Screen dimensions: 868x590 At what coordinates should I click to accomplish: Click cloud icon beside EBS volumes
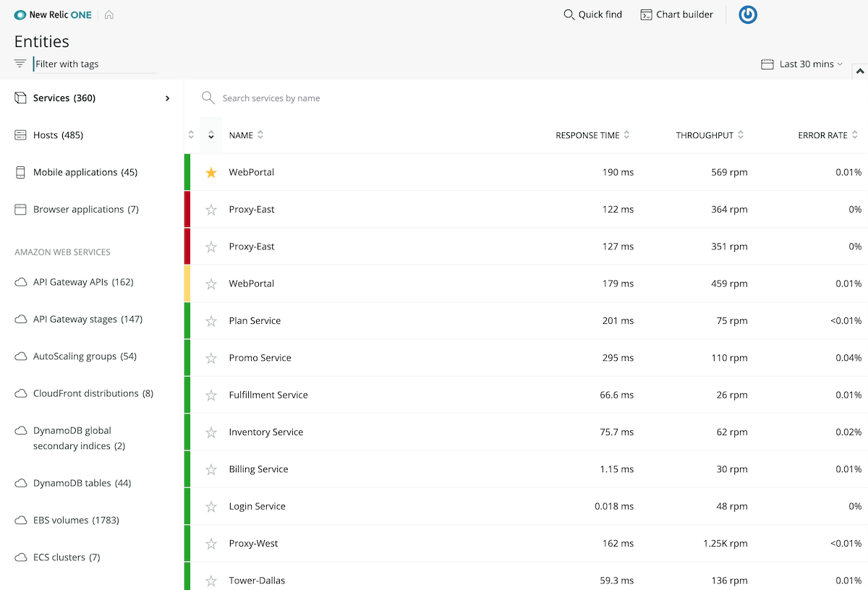coord(20,521)
